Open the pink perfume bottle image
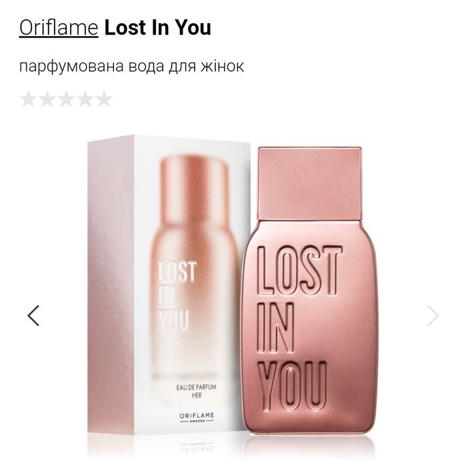 309,291
